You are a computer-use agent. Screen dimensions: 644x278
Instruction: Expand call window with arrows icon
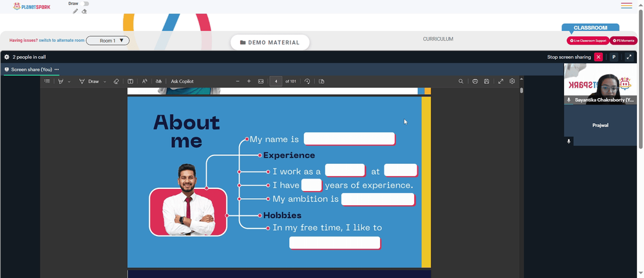(x=629, y=57)
